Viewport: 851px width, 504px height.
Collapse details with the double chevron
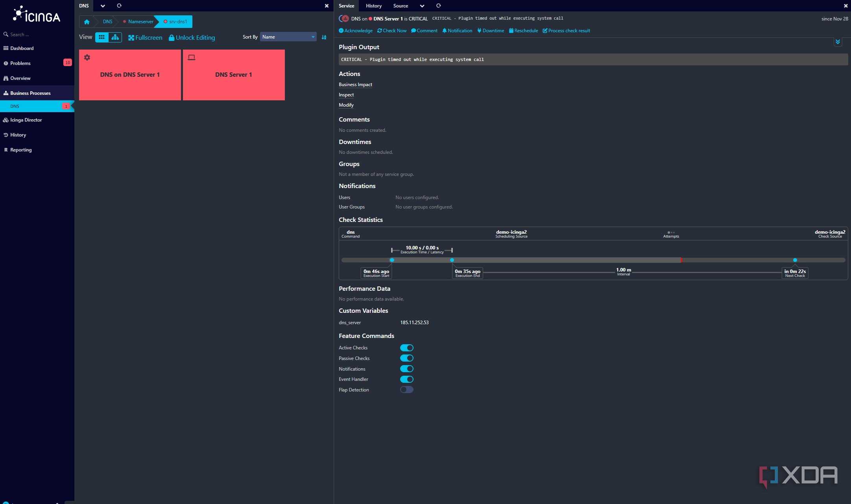838,42
